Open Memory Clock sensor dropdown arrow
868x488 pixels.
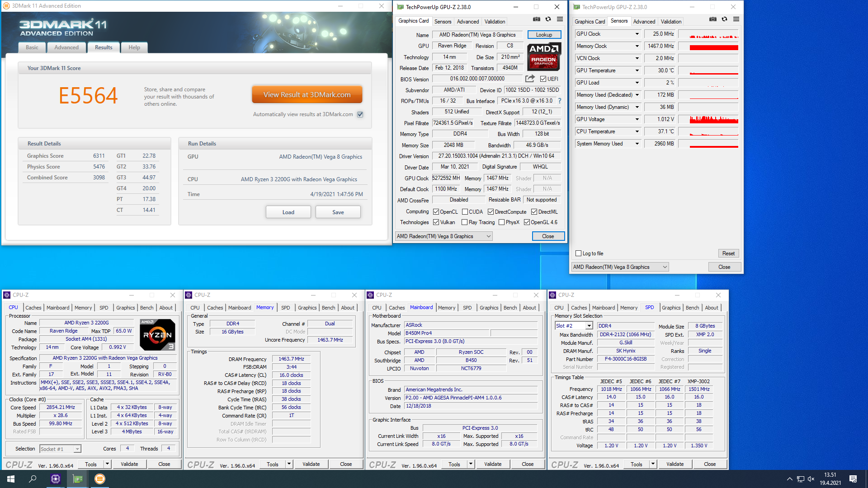coord(637,46)
